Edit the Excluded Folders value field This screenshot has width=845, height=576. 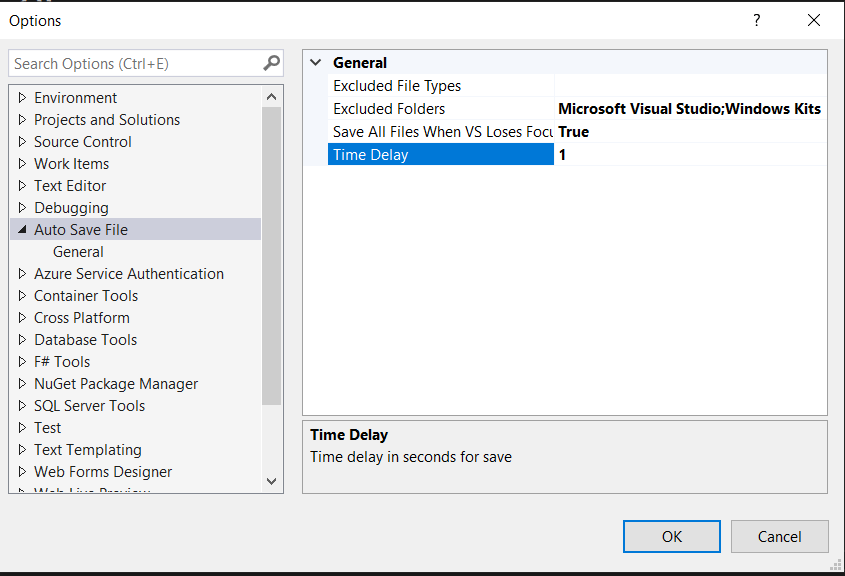click(690, 109)
